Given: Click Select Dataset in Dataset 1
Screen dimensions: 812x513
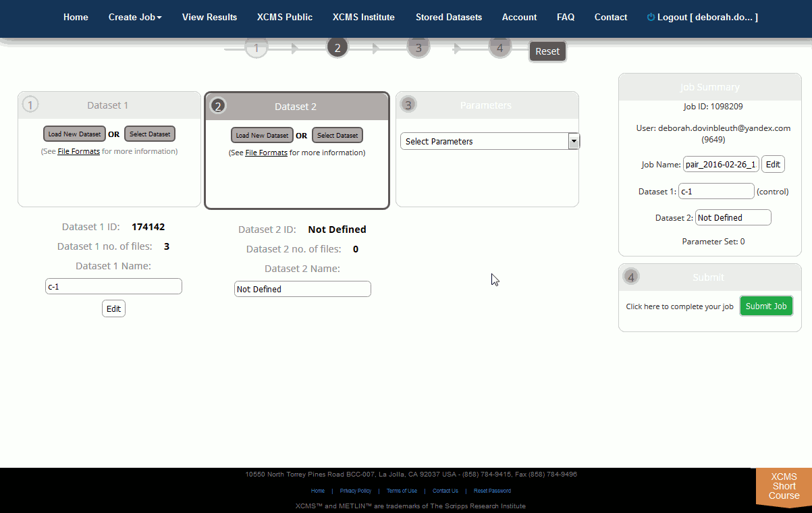Looking at the screenshot, I should 150,134.
